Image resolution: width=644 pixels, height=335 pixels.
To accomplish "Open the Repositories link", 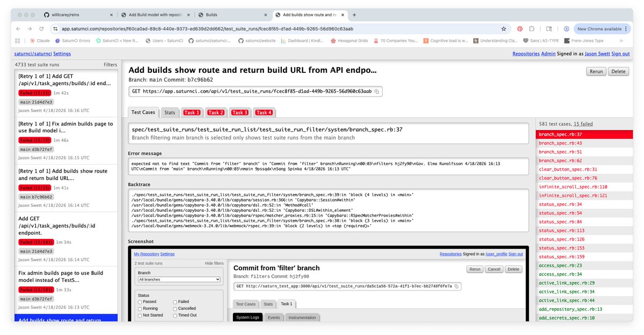I will 526,54.
